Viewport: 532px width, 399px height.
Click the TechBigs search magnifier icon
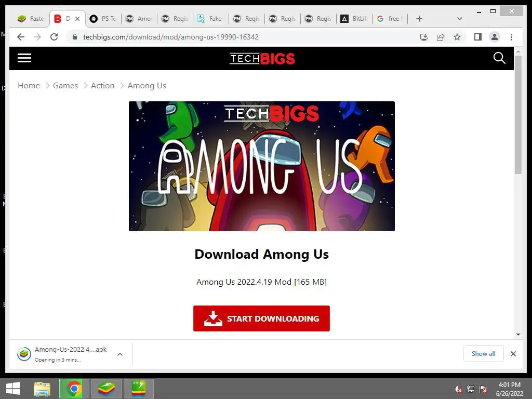[499, 58]
